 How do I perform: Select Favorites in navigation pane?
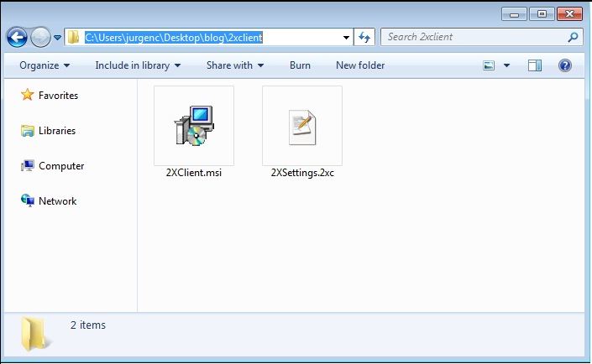pyautogui.click(x=58, y=96)
